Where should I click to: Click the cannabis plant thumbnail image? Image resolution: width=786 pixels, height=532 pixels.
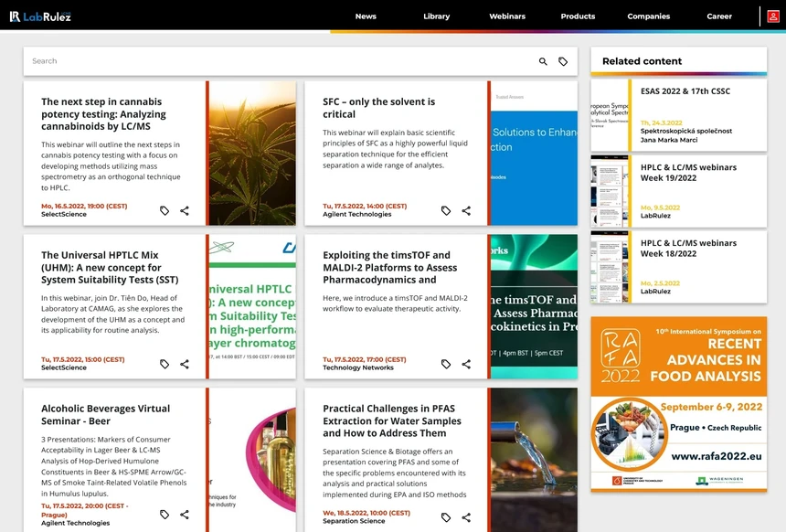tap(252, 153)
